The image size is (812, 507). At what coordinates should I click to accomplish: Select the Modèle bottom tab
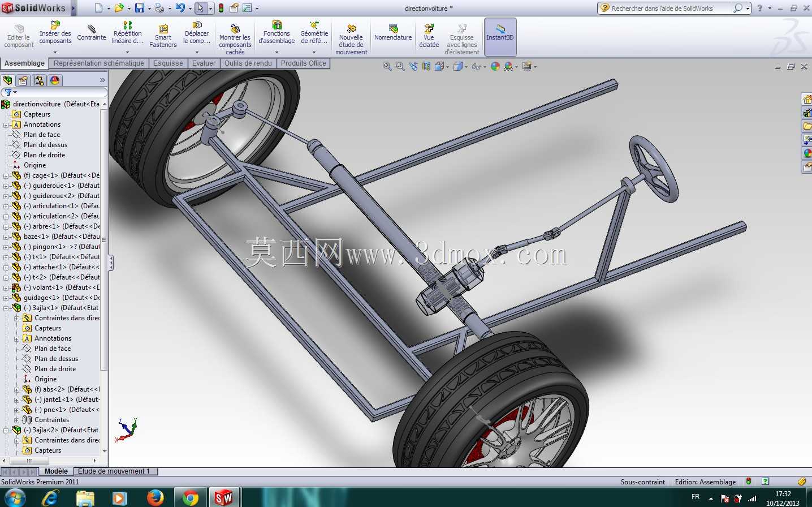[56, 471]
